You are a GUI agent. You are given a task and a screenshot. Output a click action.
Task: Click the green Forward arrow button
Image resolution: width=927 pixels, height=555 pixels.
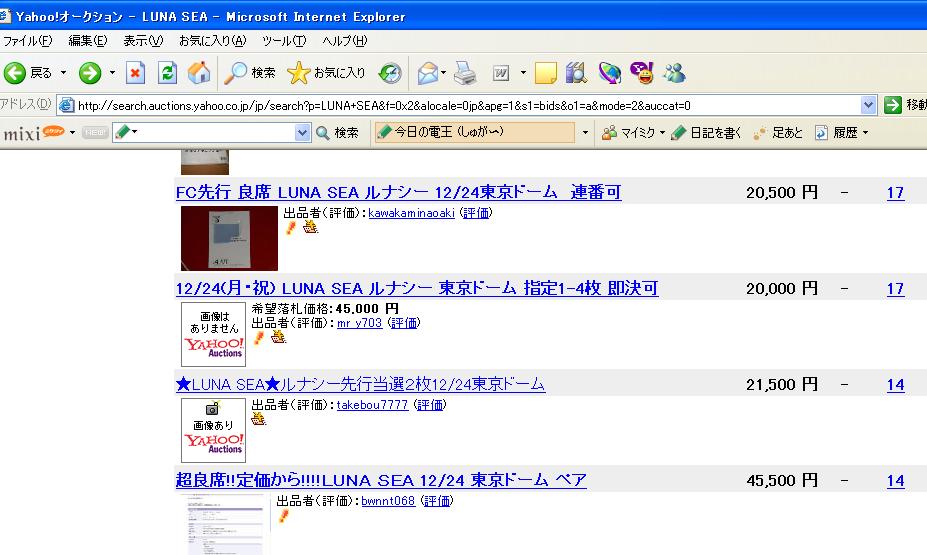tap(90, 73)
